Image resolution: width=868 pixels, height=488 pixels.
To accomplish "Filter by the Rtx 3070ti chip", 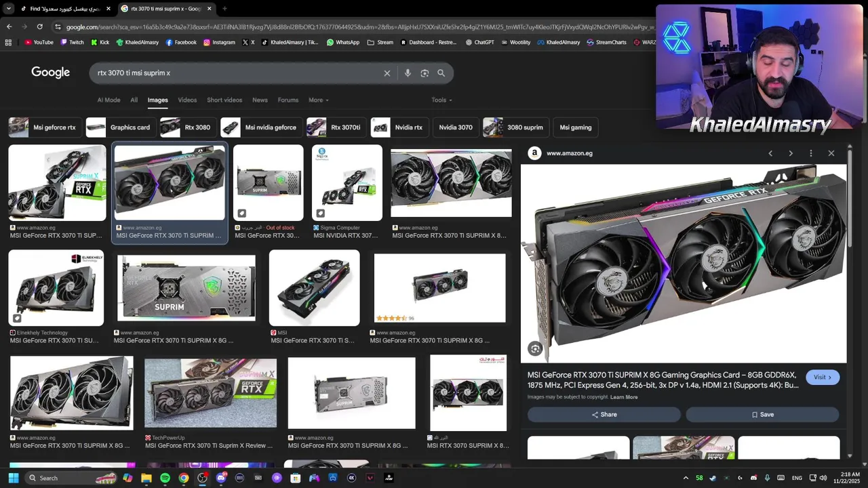I will [x=336, y=127].
